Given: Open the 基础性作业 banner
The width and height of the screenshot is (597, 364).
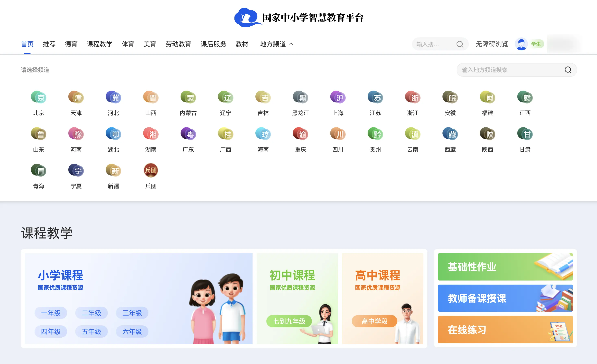Looking at the screenshot, I should 505,267.
